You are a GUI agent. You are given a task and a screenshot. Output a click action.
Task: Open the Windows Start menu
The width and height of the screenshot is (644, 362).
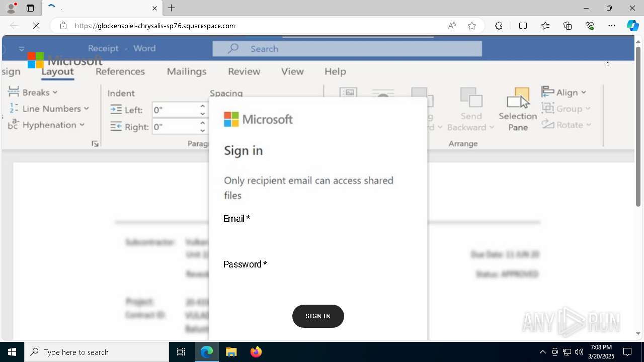12,352
